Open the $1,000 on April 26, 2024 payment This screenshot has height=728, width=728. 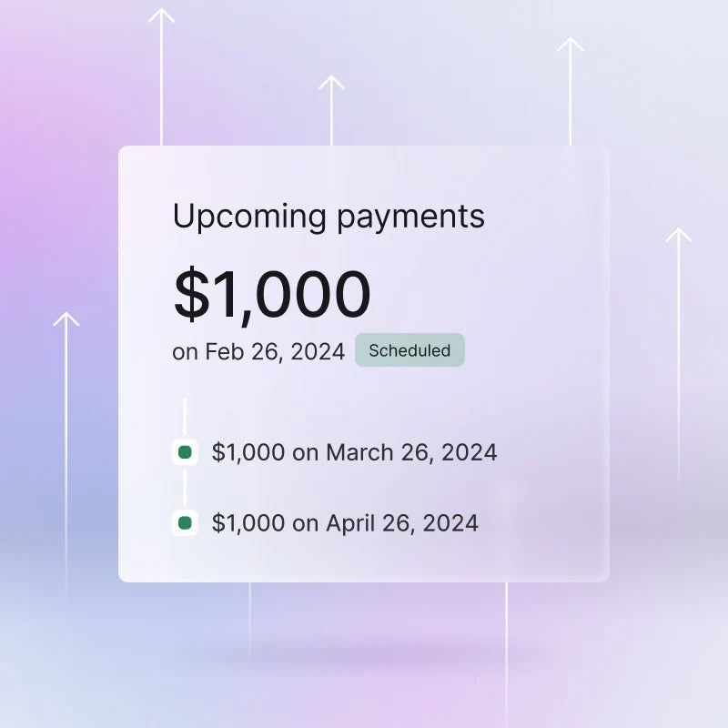click(x=345, y=523)
